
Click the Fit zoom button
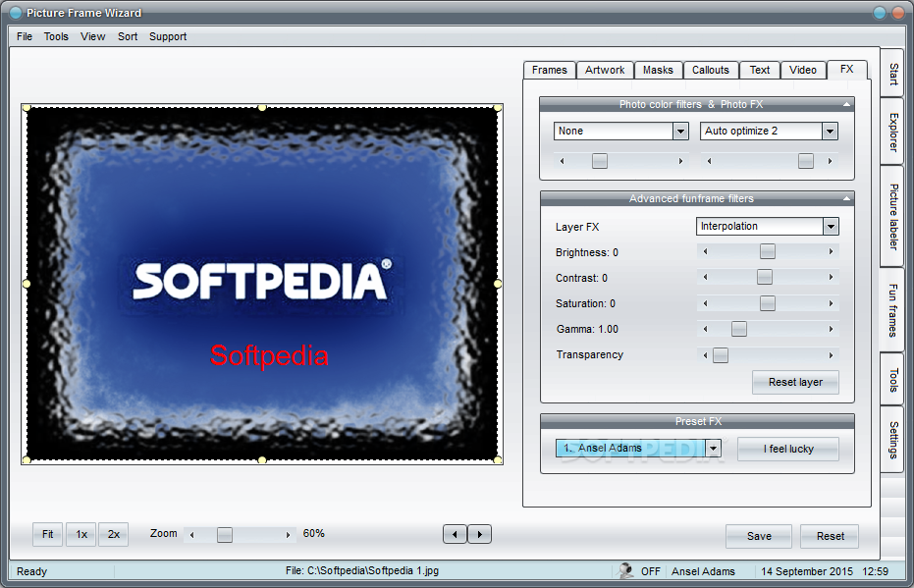(48, 534)
